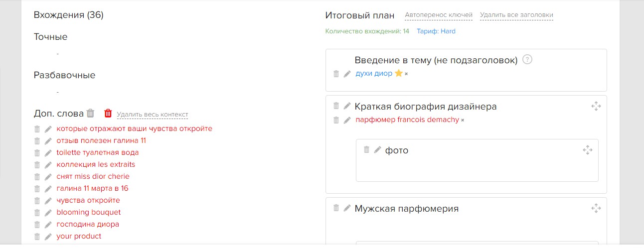Delete the 'фото' subheading block
The height and width of the screenshot is (248, 644).
(x=366, y=149)
